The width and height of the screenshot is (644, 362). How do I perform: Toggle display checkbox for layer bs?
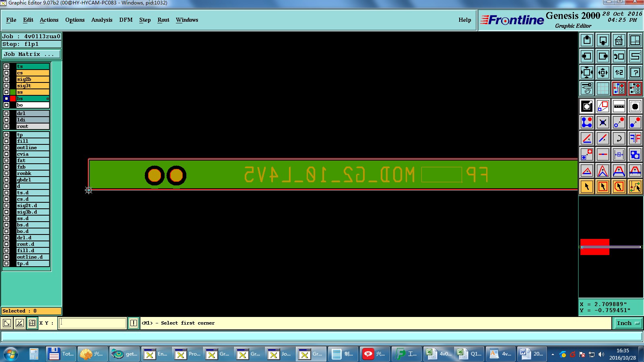[6, 99]
